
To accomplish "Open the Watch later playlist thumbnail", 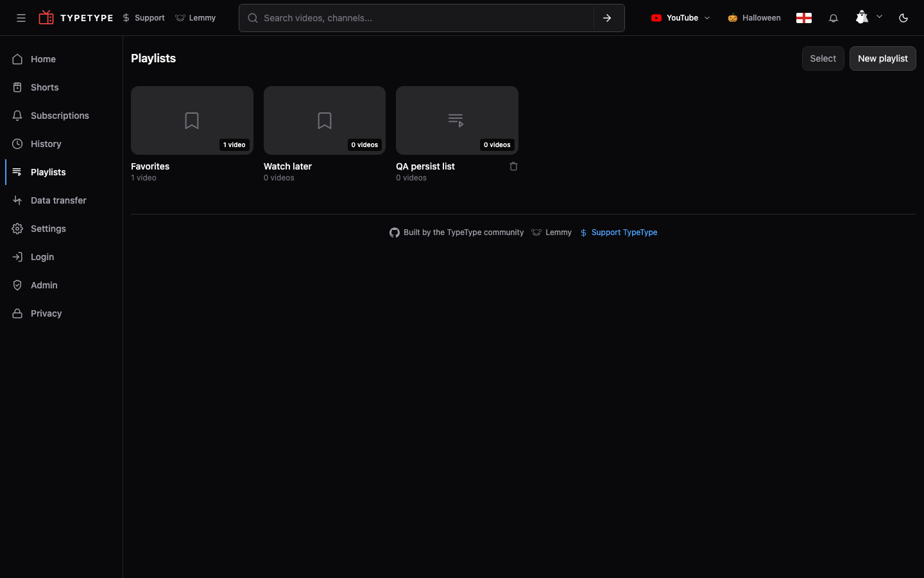I will pos(325,120).
